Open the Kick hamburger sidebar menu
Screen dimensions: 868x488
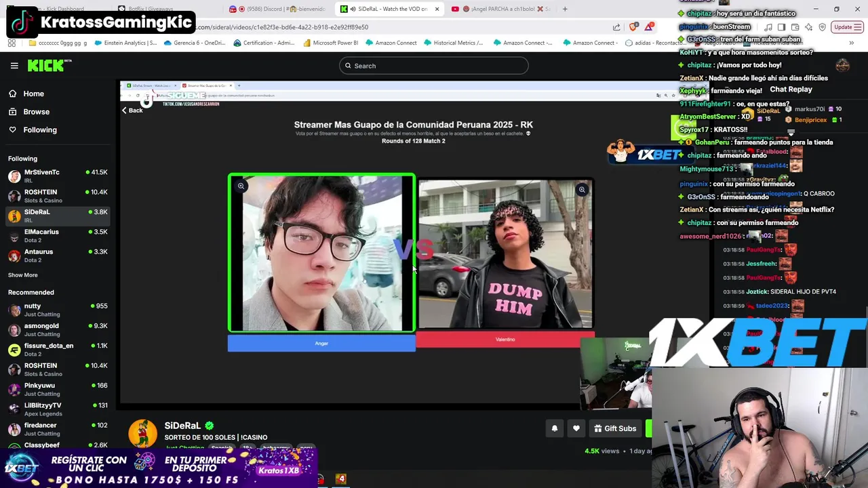(x=14, y=66)
